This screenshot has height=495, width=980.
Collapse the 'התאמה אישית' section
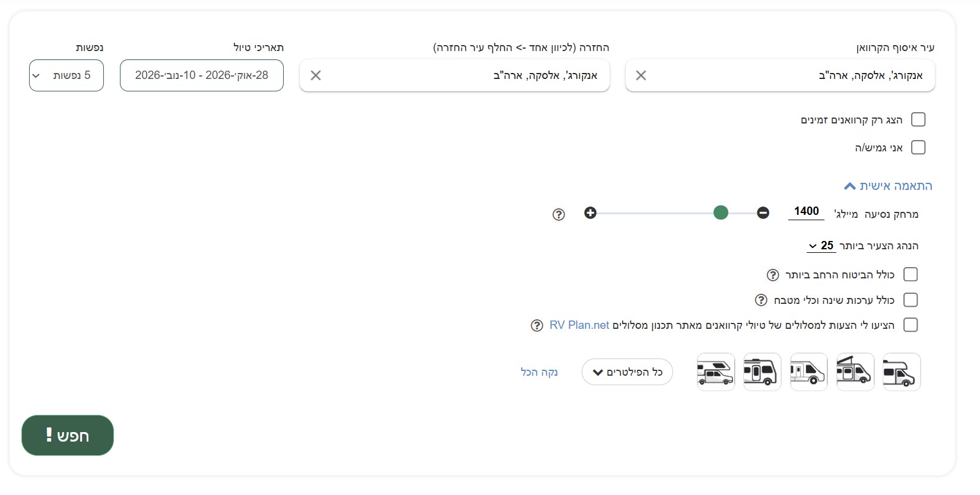tap(888, 186)
